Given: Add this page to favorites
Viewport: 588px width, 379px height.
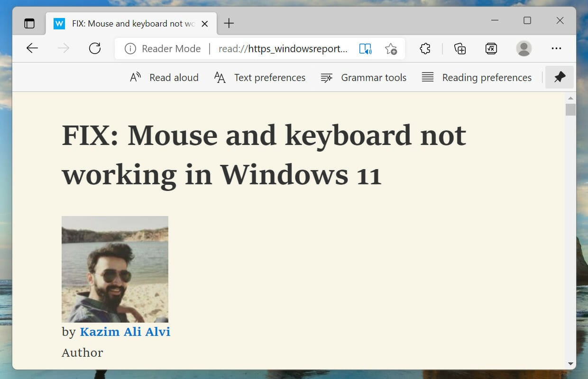Looking at the screenshot, I should click(391, 48).
